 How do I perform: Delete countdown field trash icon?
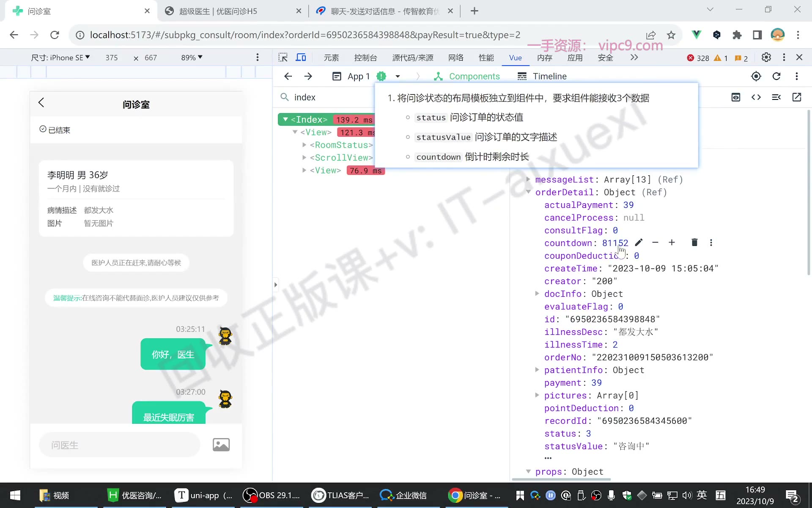(694, 243)
